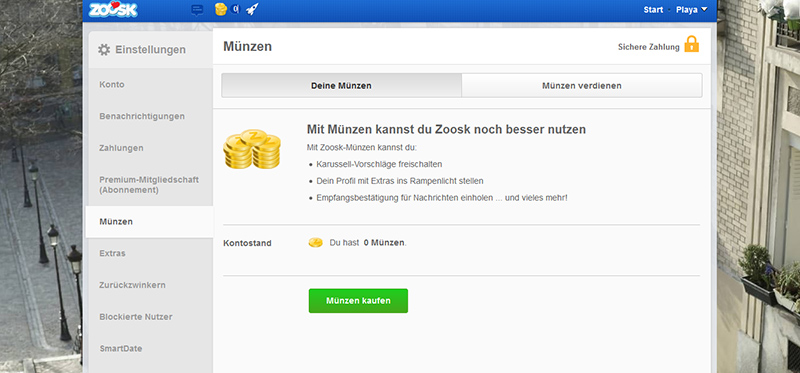Switch to the Deine Münzen tab
This screenshot has width=800, height=373.
point(341,86)
